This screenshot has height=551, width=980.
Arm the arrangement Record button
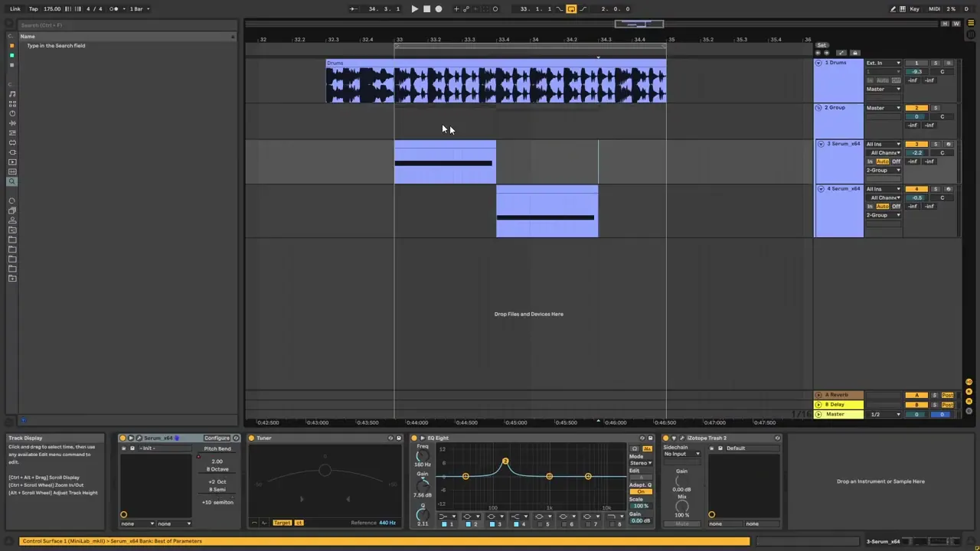tap(439, 9)
